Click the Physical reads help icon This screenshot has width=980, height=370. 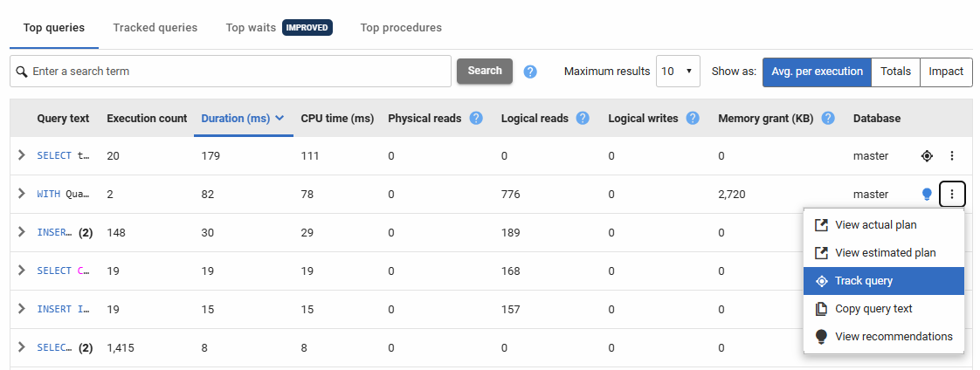[x=476, y=118]
